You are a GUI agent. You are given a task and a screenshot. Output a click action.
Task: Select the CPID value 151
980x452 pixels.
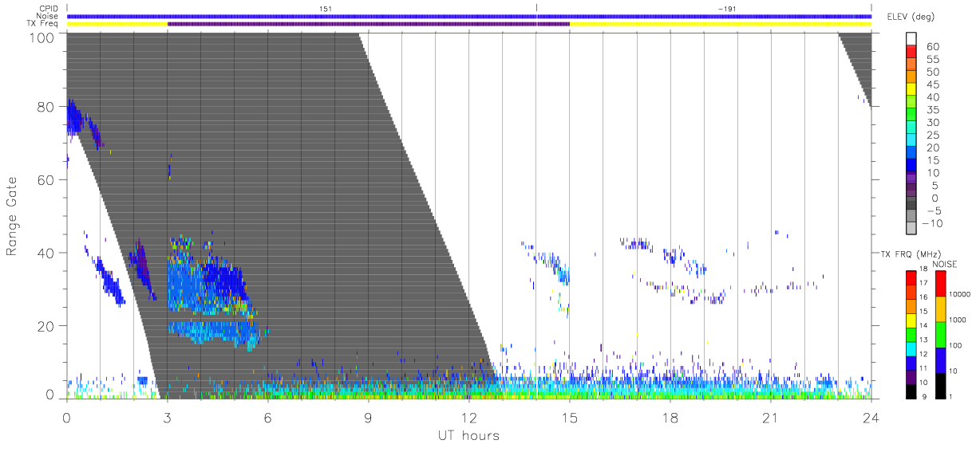pos(324,8)
